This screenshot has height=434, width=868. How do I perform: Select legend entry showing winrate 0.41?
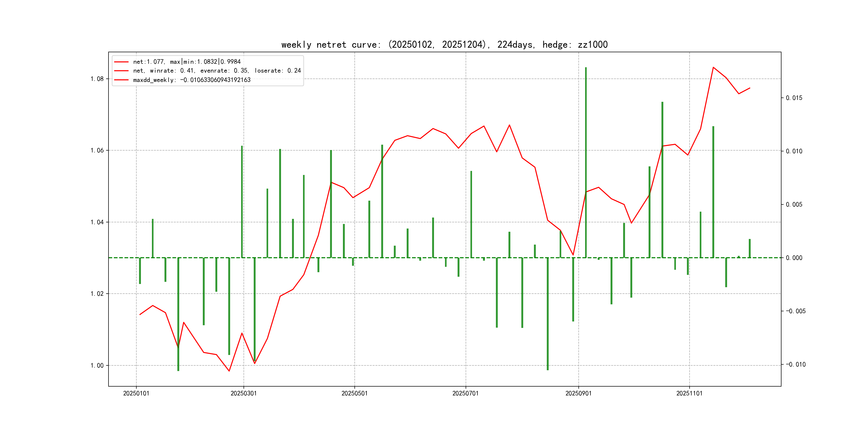click(217, 71)
